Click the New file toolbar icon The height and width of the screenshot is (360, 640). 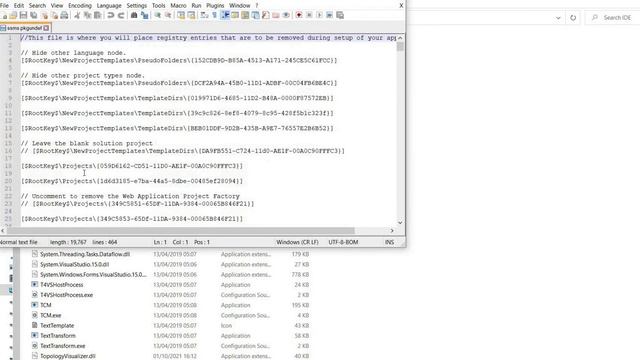pyautogui.click(x=4, y=16)
